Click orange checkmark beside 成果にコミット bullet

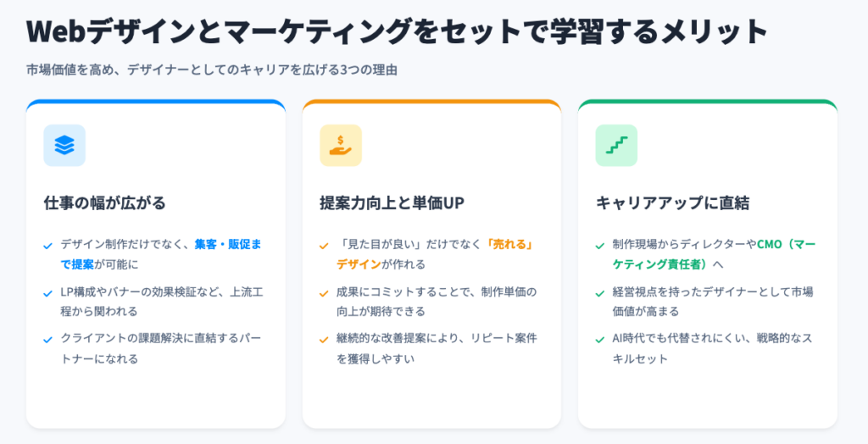click(x=324, y=293)
